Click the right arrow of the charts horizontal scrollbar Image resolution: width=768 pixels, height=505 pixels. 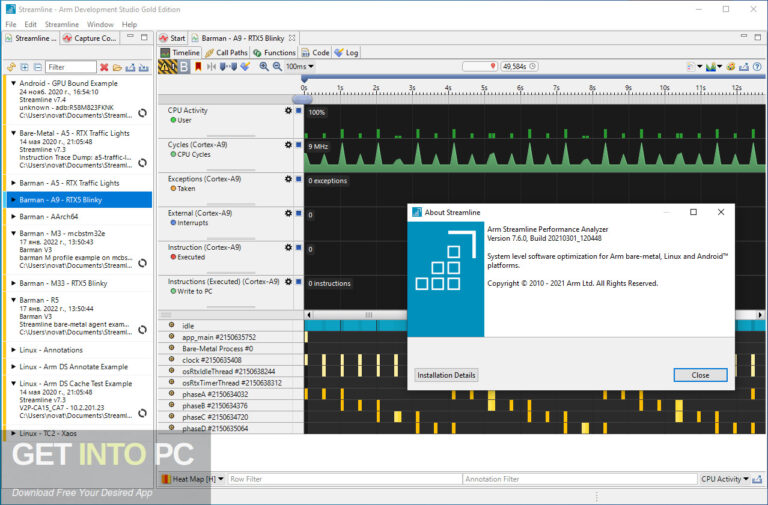tap(760, 315)
